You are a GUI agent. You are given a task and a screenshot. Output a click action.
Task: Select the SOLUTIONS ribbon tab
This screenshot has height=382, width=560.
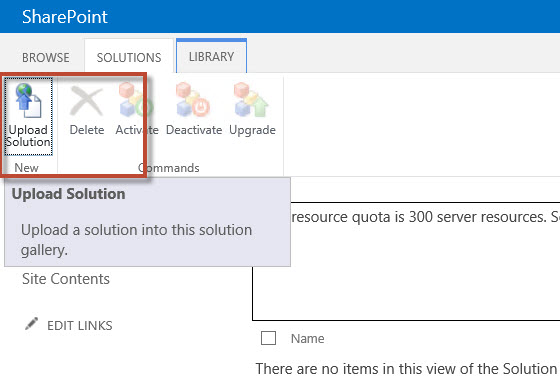click(x=129, y=57)
